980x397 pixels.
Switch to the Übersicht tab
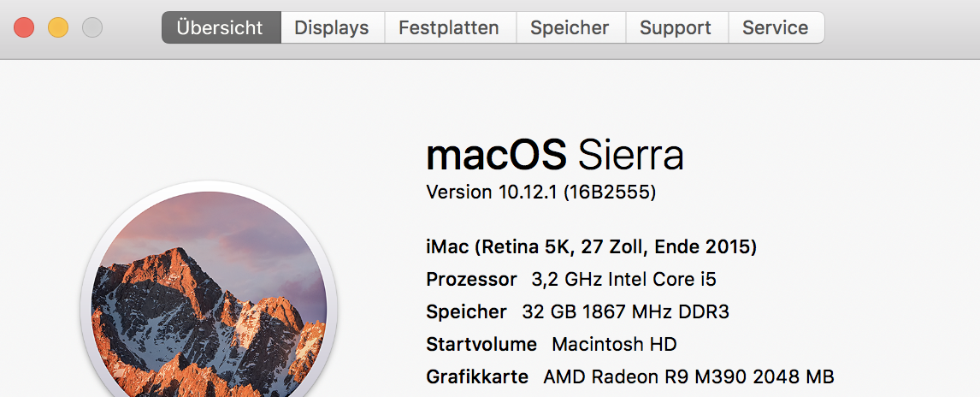[x=220, y=27]
